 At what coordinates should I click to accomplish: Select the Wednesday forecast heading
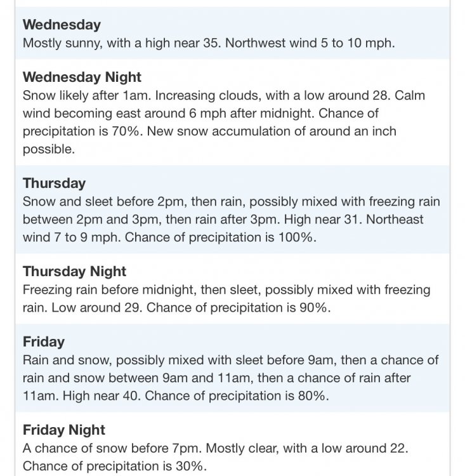[62, 25]
